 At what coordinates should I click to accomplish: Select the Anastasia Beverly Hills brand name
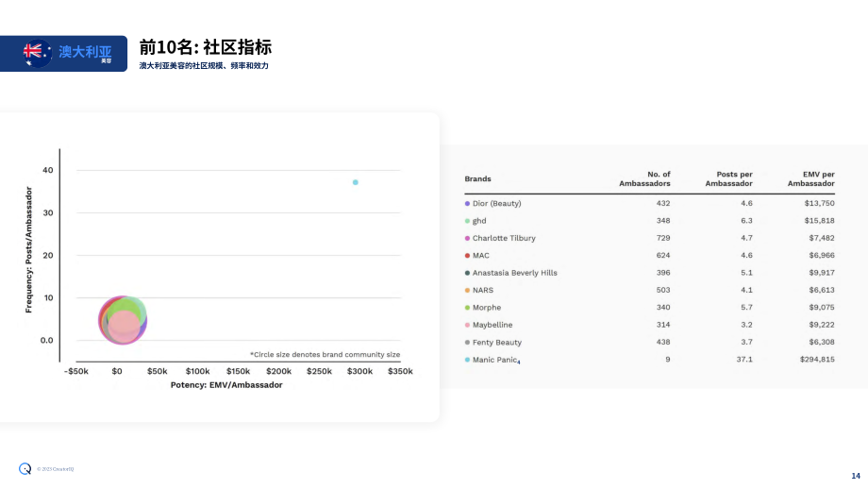click(x=515, y=273)
